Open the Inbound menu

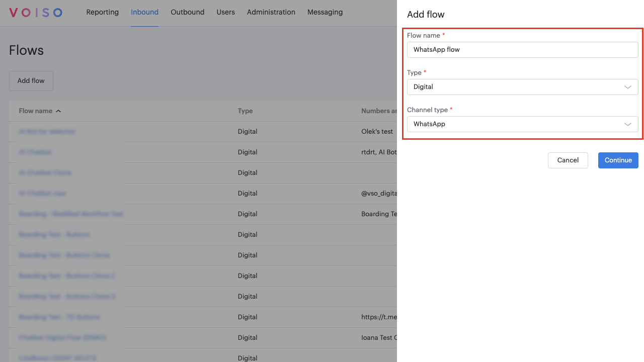[x=145, y=12]
